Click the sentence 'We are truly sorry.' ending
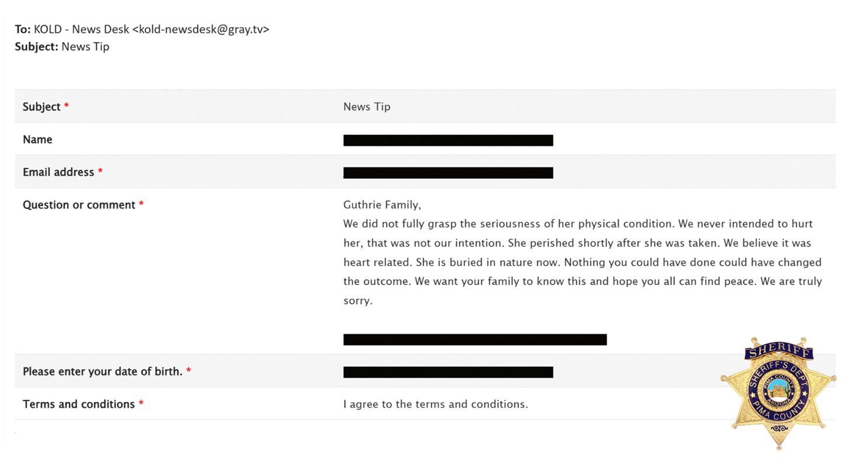The image size is (868, 473). 582,291
